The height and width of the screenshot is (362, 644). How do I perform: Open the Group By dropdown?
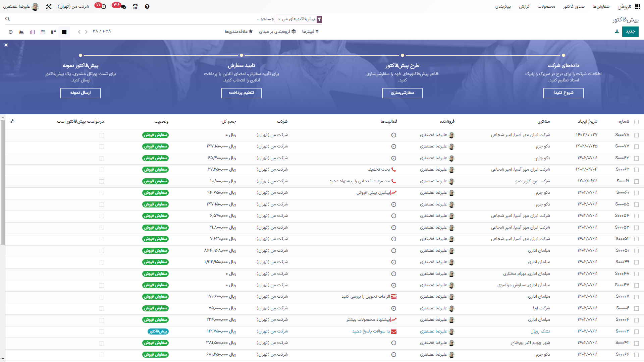click(x=277, y=32)
